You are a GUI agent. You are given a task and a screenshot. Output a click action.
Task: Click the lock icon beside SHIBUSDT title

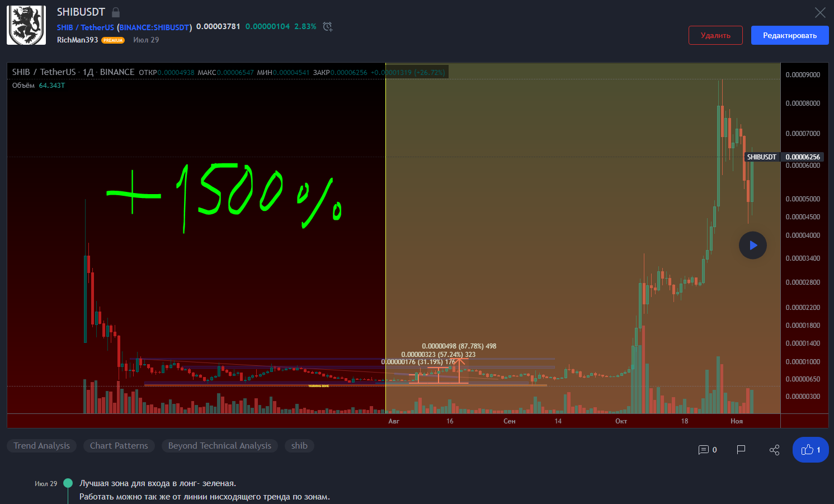click(x=116, y=12)
